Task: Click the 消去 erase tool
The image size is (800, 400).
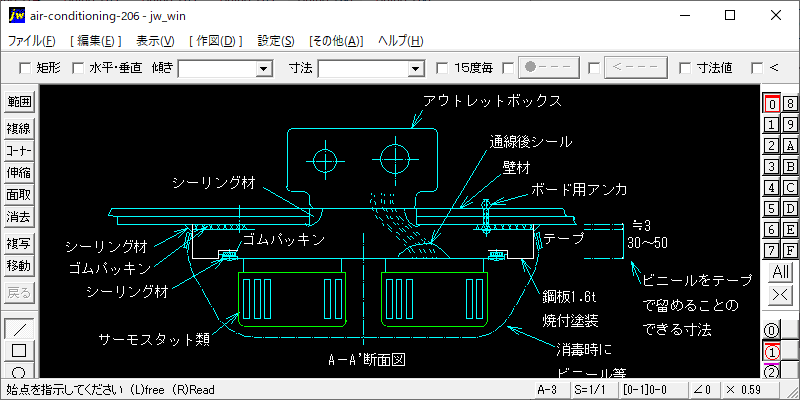Action: (x=19, y=217)
